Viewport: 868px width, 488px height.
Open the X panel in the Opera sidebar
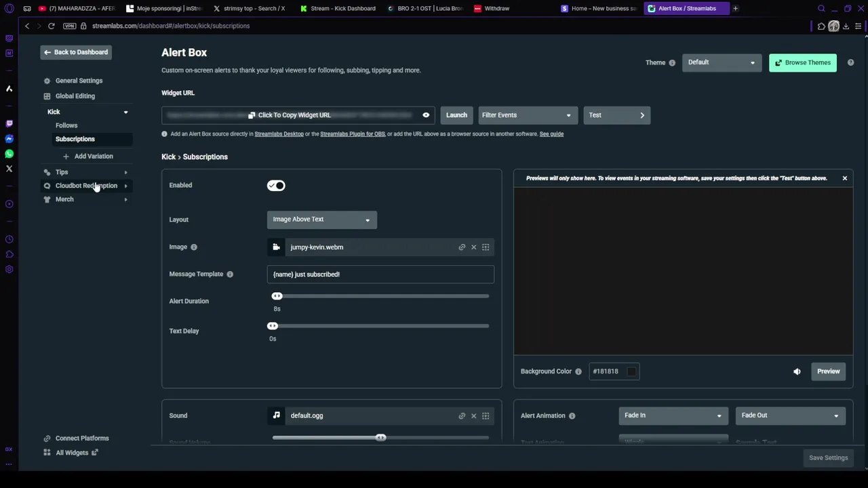coord(9,169)
